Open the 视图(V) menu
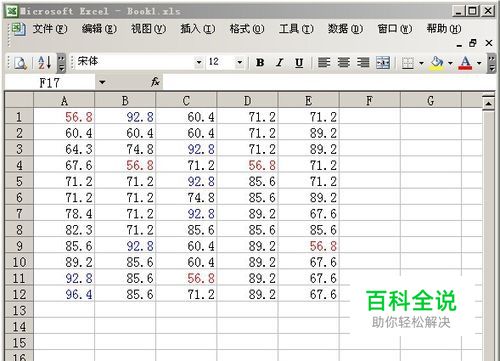The width and height of the screenshot is (500, 361). point(148,29)
